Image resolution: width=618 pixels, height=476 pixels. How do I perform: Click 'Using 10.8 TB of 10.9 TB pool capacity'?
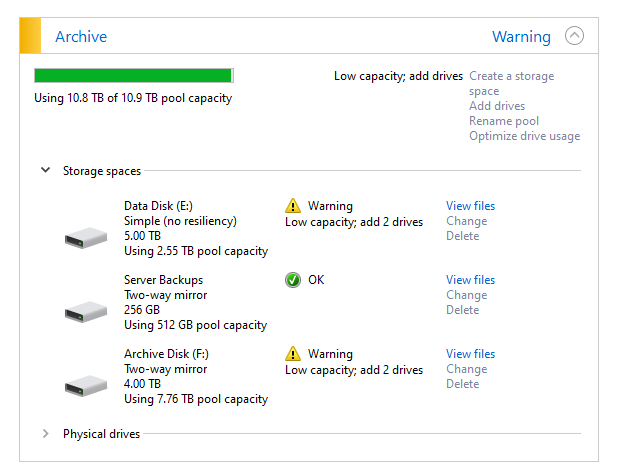coord(133,98)
